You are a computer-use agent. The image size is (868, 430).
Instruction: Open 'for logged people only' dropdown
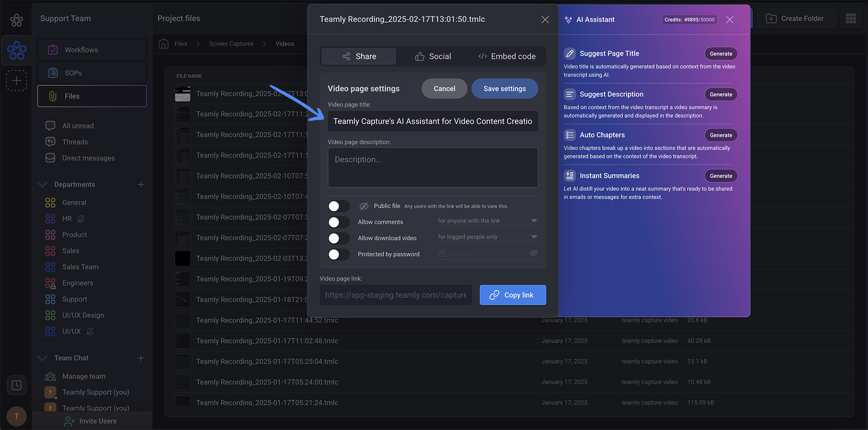point(488,237)
